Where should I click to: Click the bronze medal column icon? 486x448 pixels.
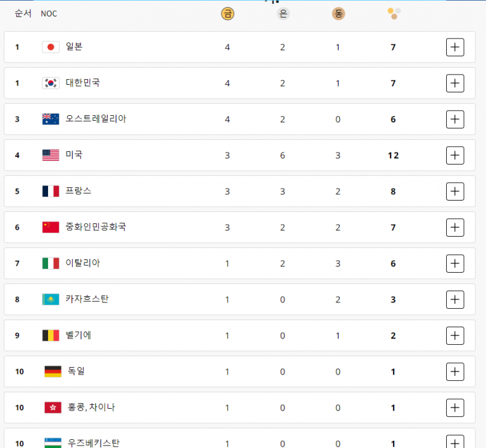coord(338,13)
